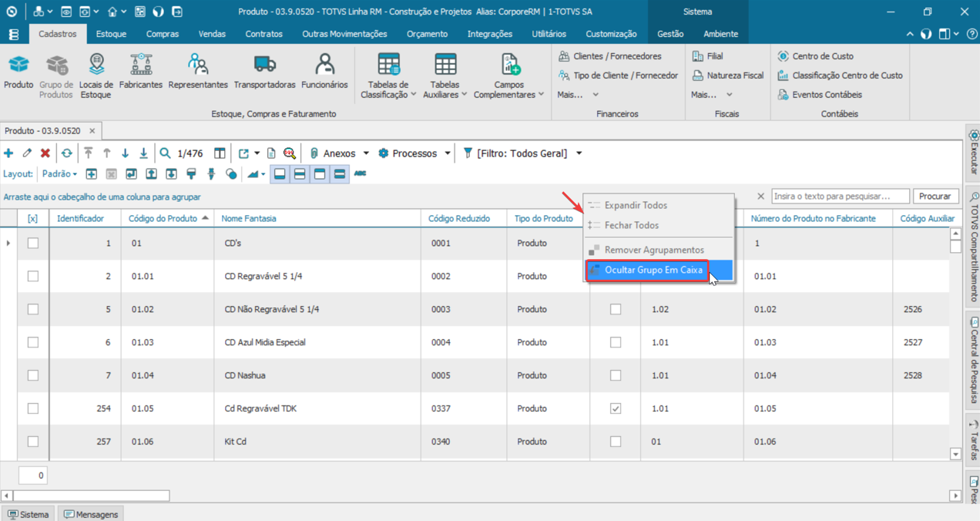The image size is (980, 521).
Task: Click the find-in-grid magnifier icon
Action: coord(290,153)
